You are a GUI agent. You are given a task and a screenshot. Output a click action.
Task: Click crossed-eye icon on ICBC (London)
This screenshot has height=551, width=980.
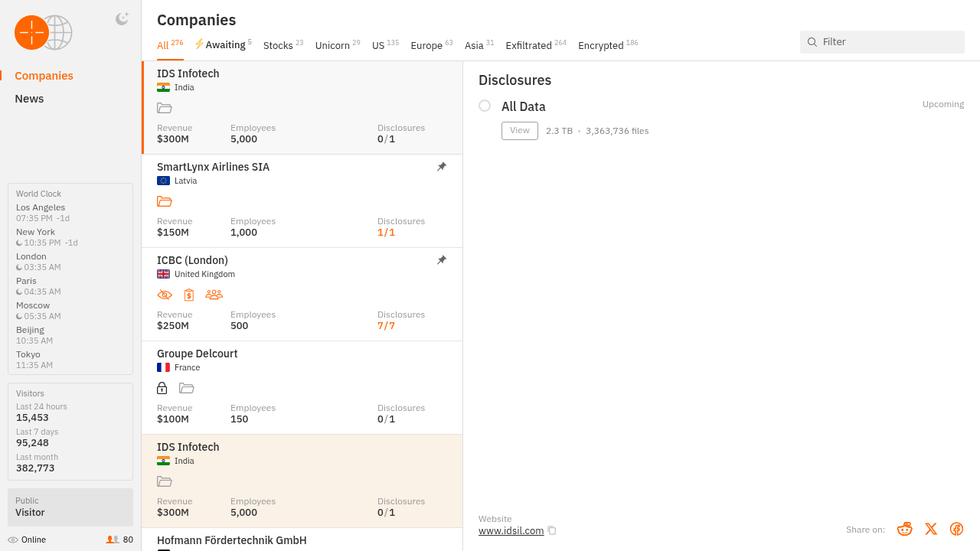(x=165, y=295)
